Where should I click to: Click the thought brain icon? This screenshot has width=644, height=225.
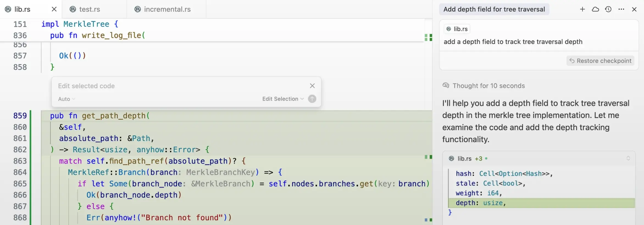coord(446,85)
